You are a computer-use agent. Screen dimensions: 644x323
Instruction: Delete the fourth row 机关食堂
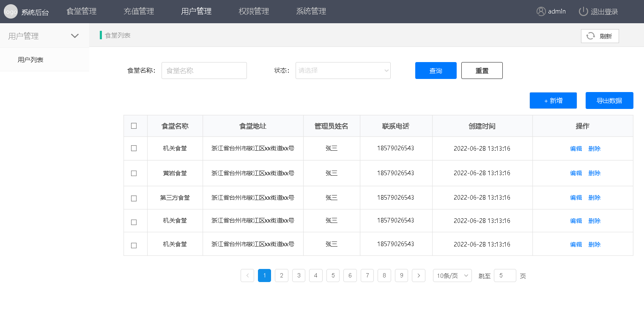click(595, 221)
